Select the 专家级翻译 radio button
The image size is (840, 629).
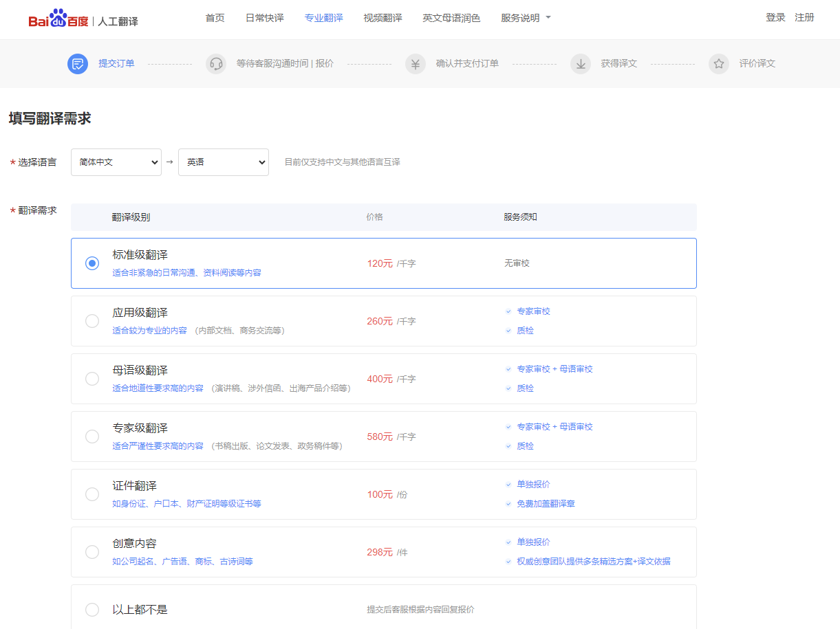coord(92,437)
